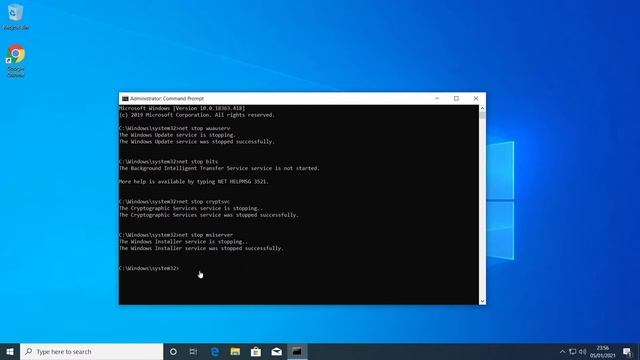Click the Command Prompt scrollbar down arrow
The height and width of the screenshot is (360, 640).
[x=482, y=301]
